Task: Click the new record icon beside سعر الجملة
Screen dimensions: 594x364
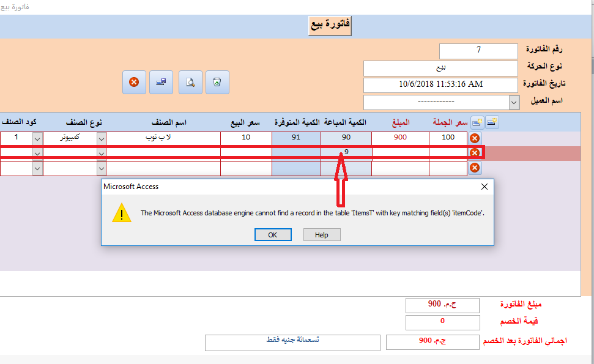Action: 477,122
